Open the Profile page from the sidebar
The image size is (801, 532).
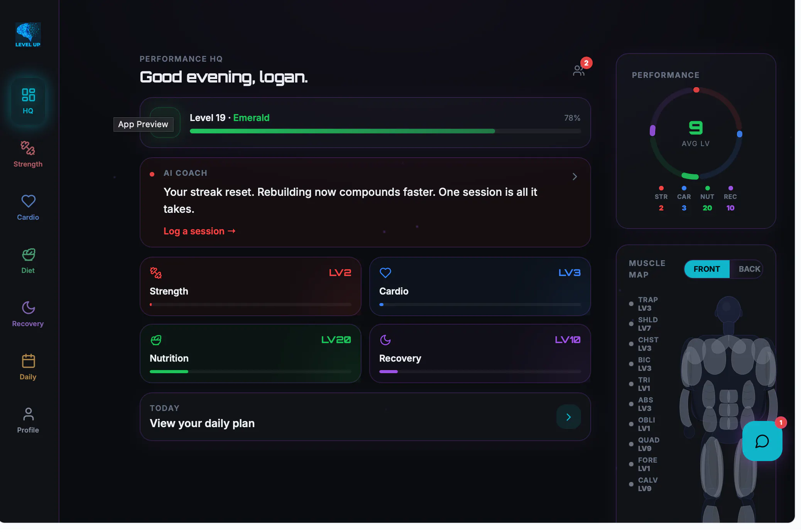click(x=28, y=421)
